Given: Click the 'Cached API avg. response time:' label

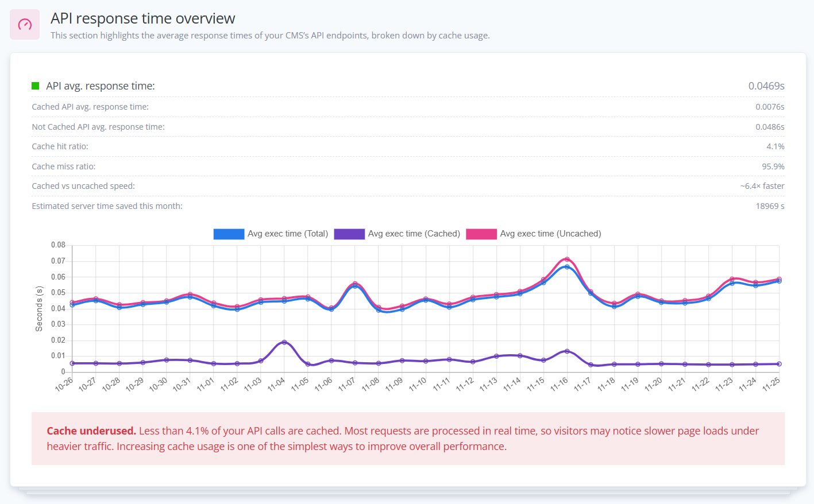Looking at the screenshot, I should (90, 107).
